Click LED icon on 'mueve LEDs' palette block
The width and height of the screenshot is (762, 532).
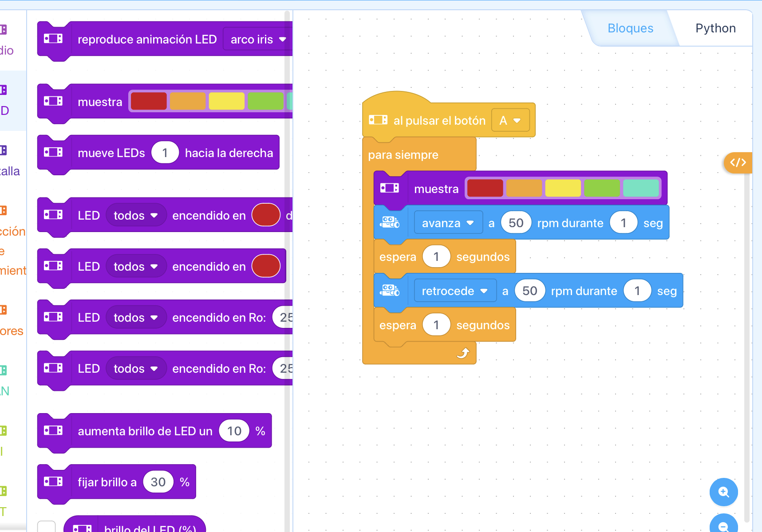click(x=53, y=152)
